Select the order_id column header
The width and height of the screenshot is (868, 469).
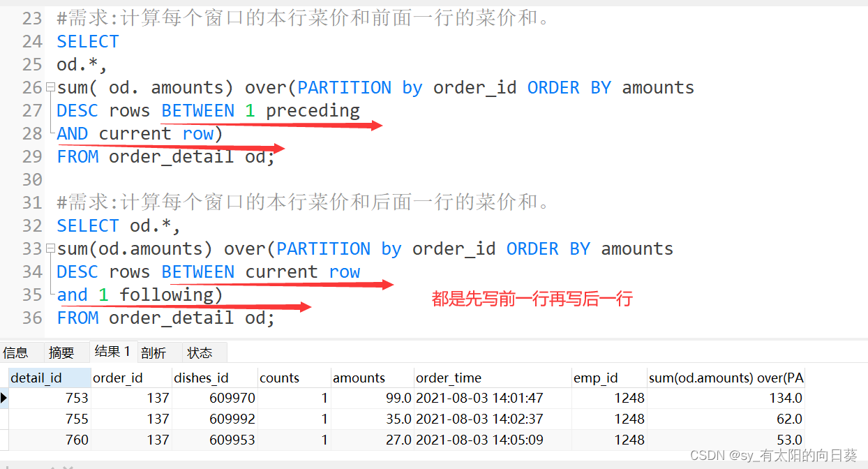pos(132,378)
